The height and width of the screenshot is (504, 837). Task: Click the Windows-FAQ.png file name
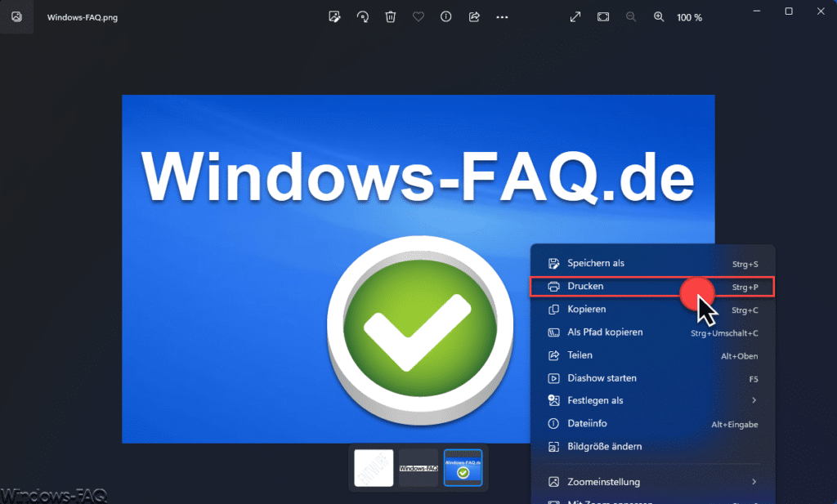point(83,17)
